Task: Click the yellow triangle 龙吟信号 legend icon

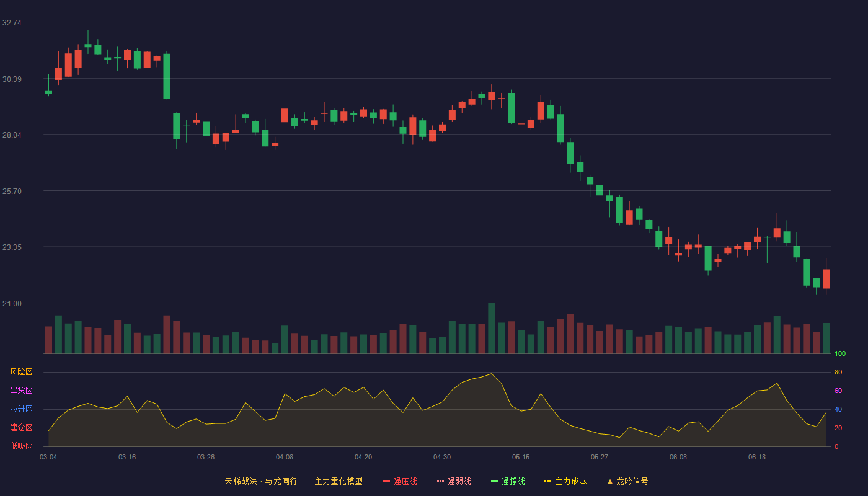Action: pyautogui.click(x=610, y=481)
